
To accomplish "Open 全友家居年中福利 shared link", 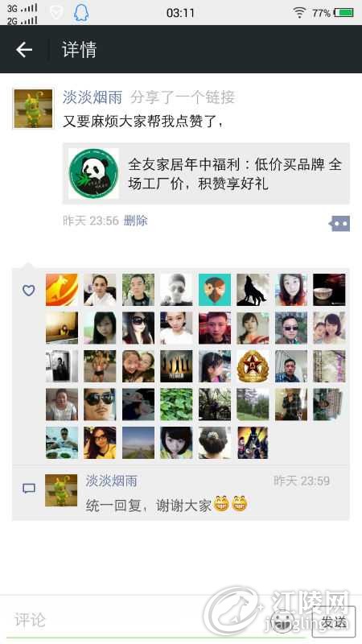I will [206, 173].
